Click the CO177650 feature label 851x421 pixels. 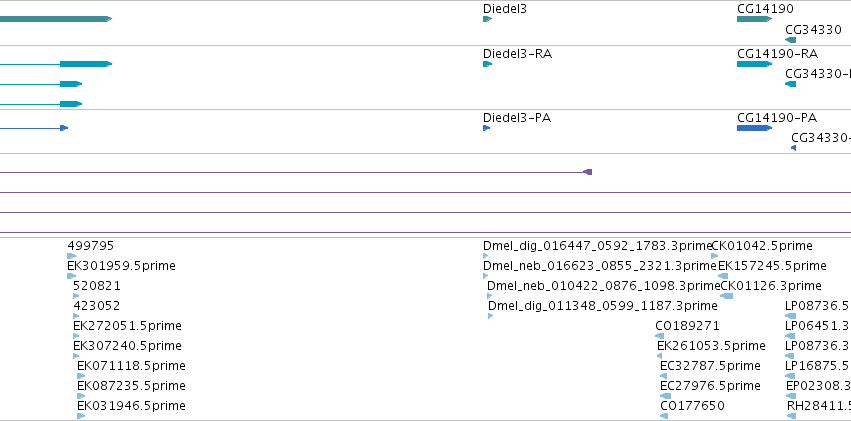point(693,406)
